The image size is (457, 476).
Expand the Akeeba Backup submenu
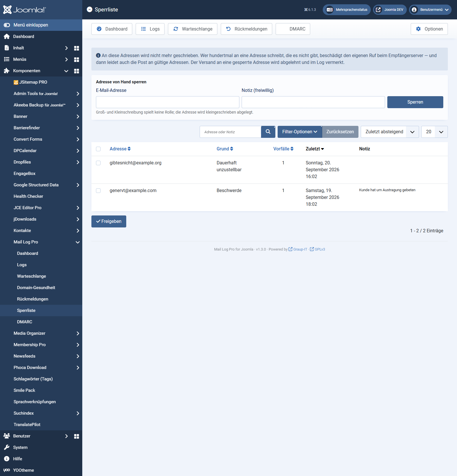[x=78, y=105]
